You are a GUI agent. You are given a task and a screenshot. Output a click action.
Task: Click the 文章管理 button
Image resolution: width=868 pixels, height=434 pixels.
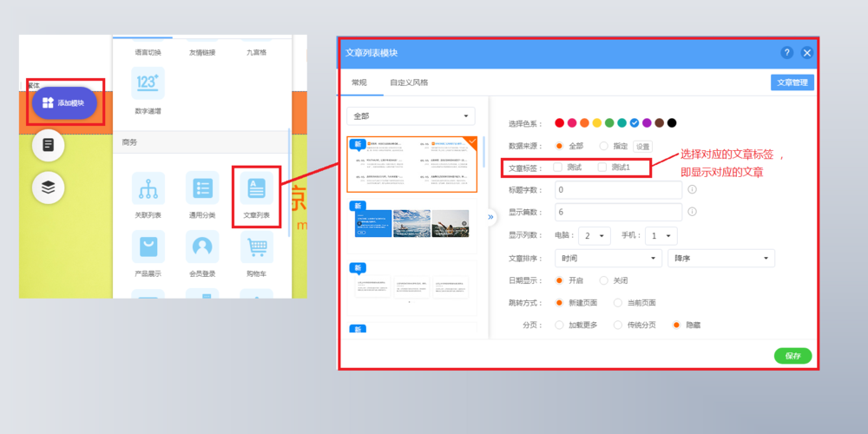792,82
